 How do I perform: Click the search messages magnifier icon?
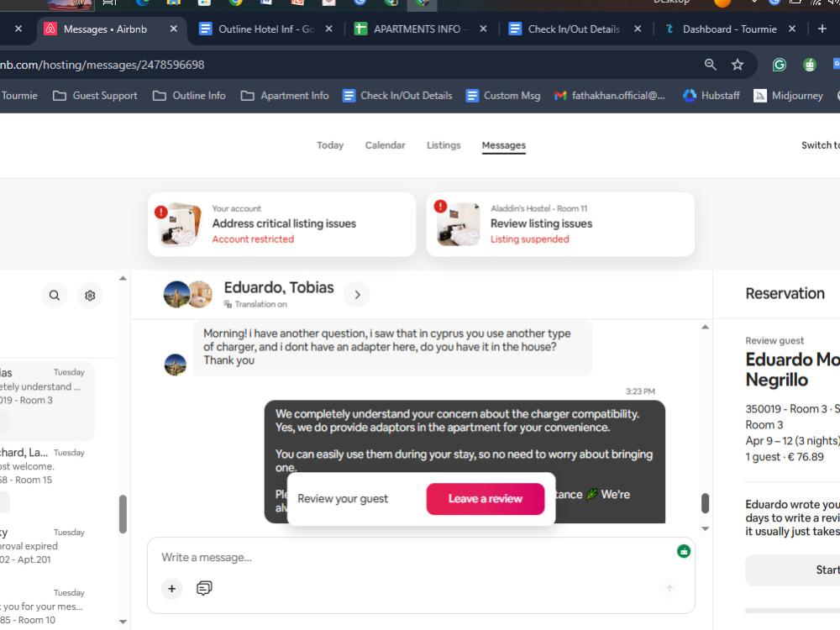(54, 295)
